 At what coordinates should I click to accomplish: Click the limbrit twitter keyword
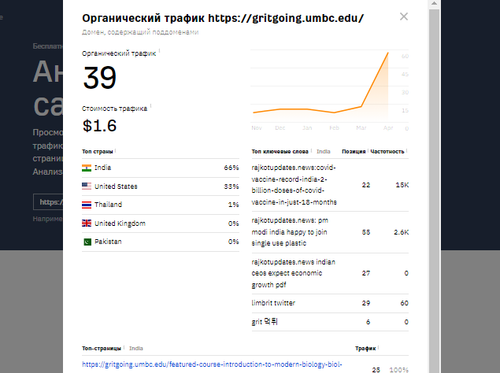[x=273, y=303]
